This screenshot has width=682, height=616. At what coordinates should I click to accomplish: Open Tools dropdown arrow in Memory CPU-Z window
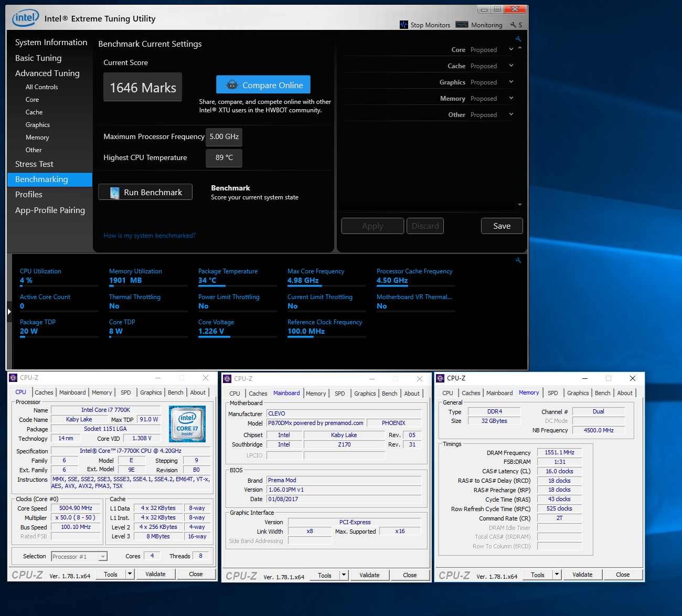click(557, 575)
